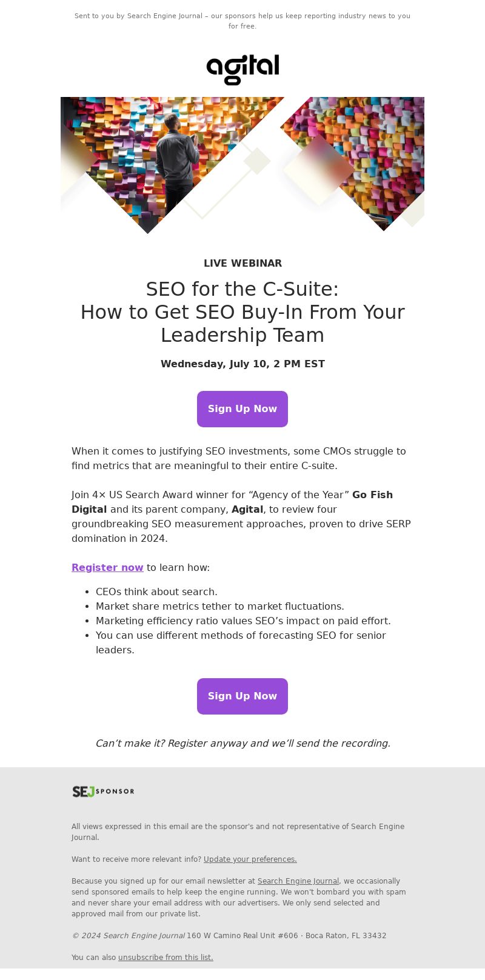Click the bold Go Fish Digital text
This screenshot has width=485, height=980.
(x=232, y=502)
